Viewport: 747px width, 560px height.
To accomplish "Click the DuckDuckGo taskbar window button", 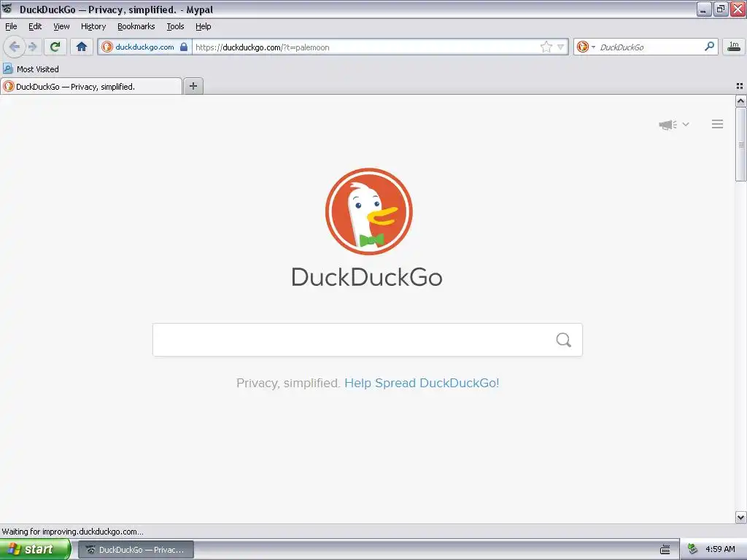I will [136, 550].
